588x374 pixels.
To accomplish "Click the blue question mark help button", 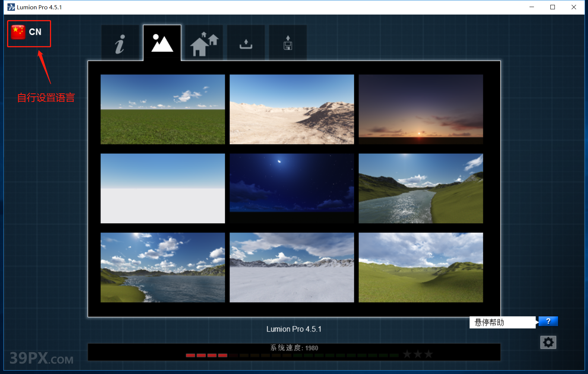I will [548, 322].
